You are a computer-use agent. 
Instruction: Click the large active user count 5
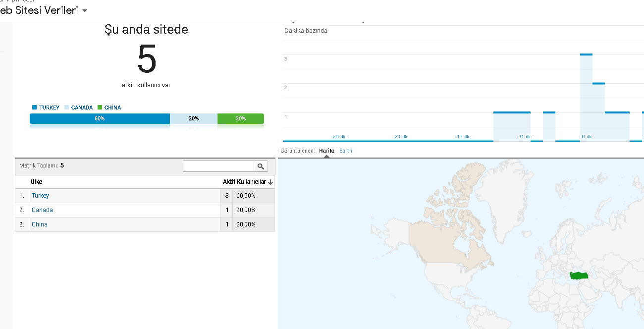coord(147,59)
